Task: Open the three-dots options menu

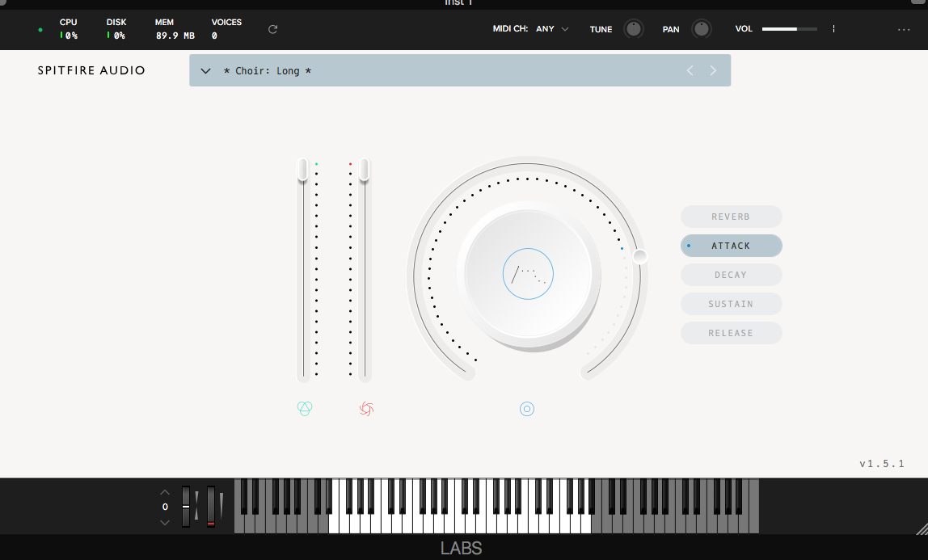Action: pos(904,29)
